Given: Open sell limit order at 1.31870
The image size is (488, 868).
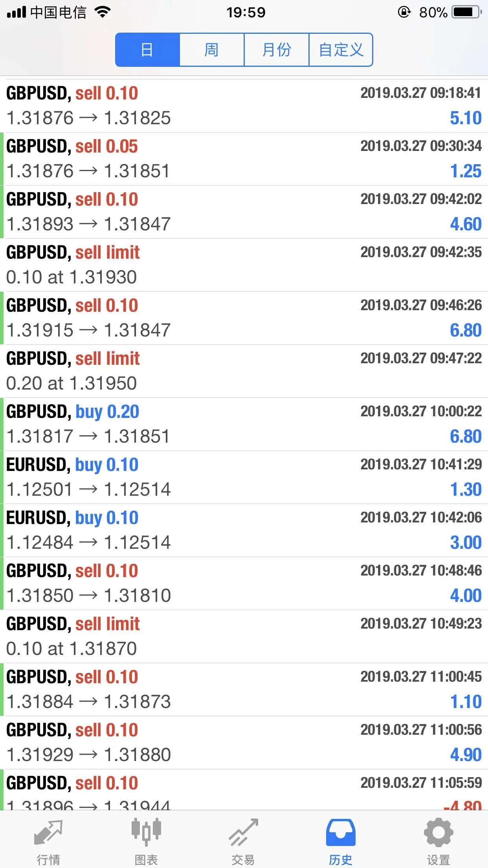Looking at the screenshot, I should point(244,636).
